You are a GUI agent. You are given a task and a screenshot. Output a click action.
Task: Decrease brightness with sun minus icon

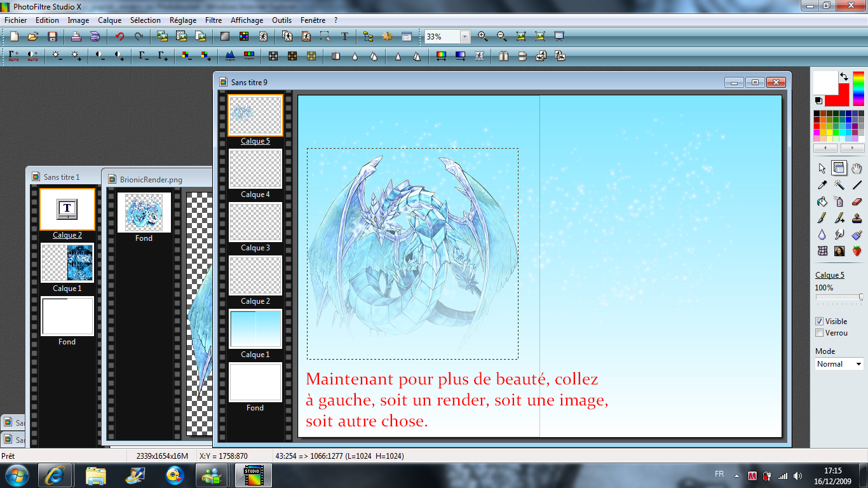[x=57, y=56]
